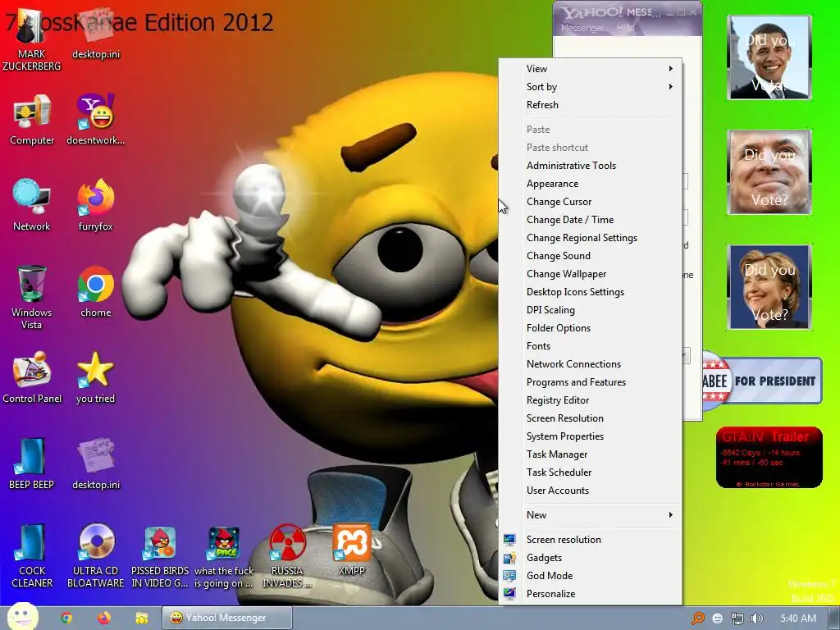Open Programs and Features entry
This screenshot has height=630, width=840.
[x=591, y=382]
